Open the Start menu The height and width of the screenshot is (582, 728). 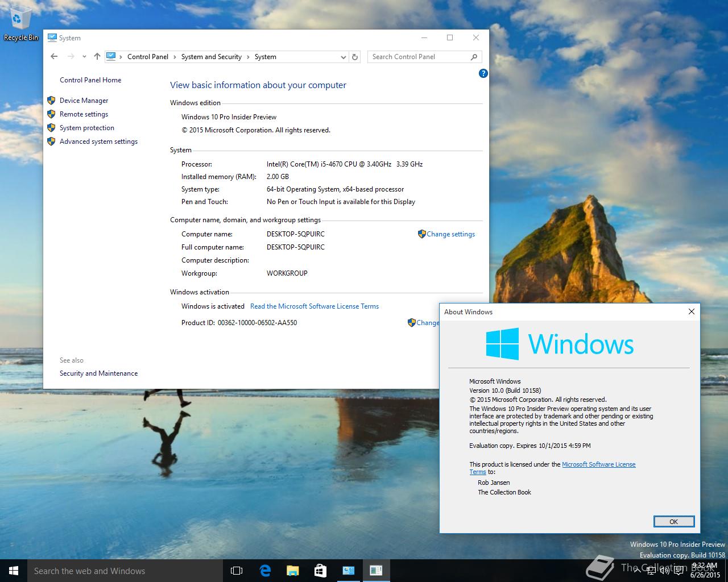[14, 571]
